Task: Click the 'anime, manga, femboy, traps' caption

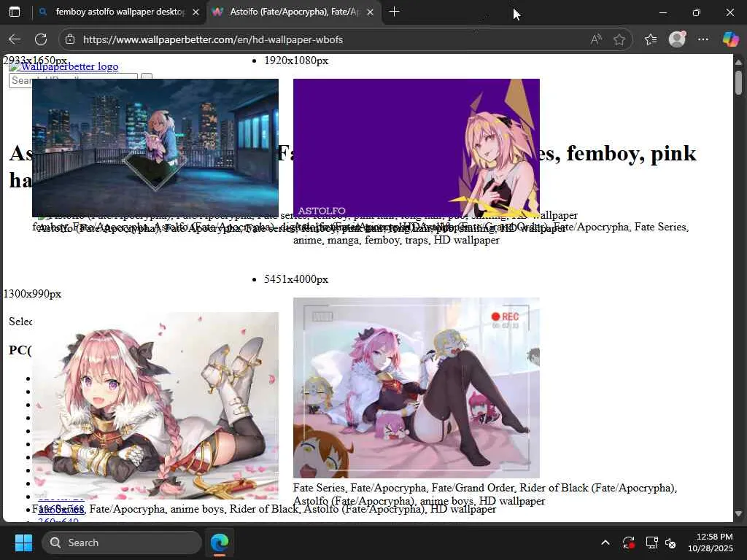Action: pos(396,240)
